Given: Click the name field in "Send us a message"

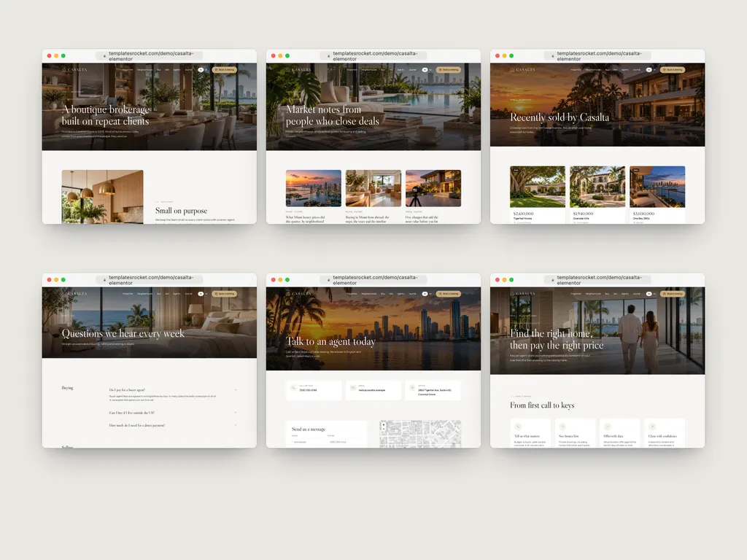Looking at the screenshot, I should point(307,442).
